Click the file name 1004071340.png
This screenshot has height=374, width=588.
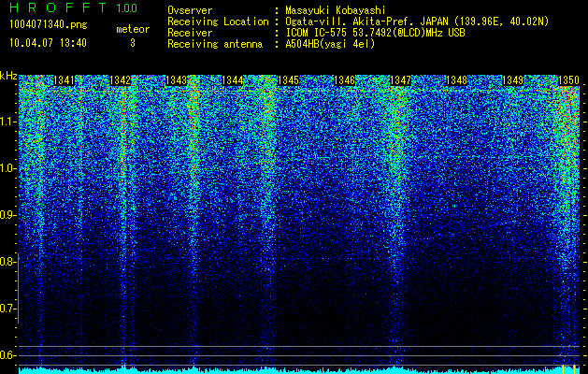coord(49,24)
